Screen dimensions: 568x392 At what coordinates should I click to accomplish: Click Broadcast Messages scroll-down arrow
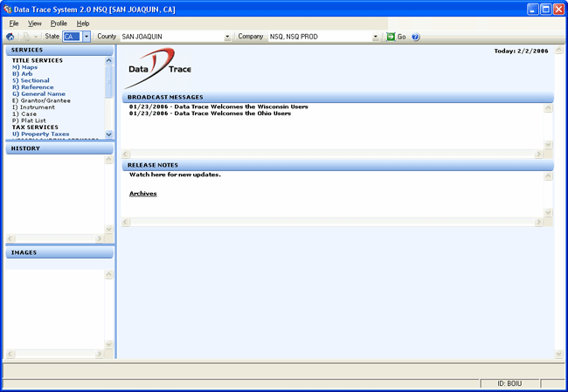(x=549, y=144)
